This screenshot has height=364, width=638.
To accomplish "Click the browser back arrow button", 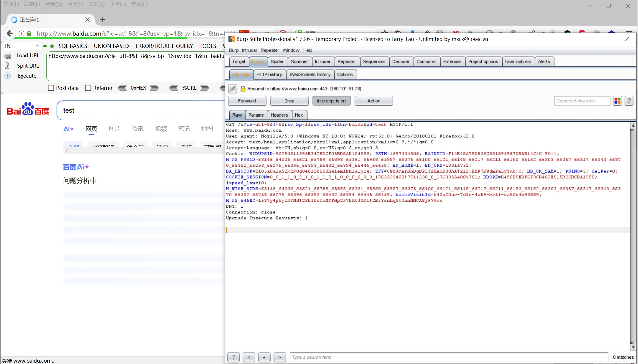I will [x=9, y=34].
